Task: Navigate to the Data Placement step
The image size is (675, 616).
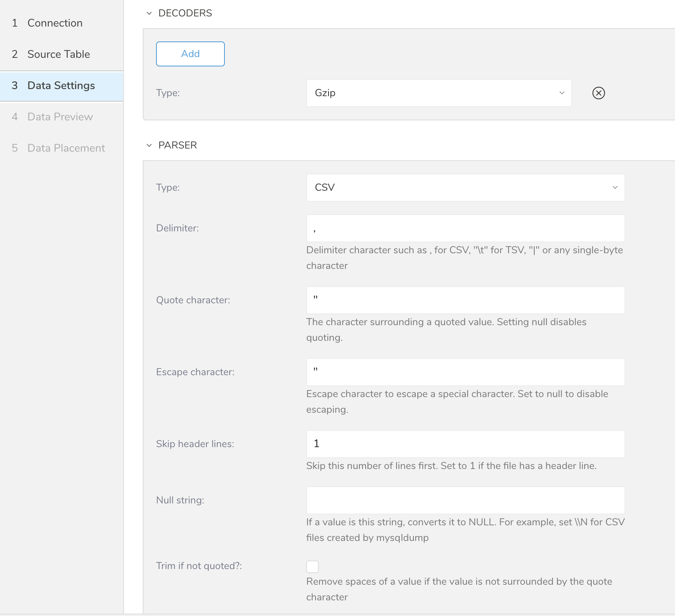Action: click(66, 148)
